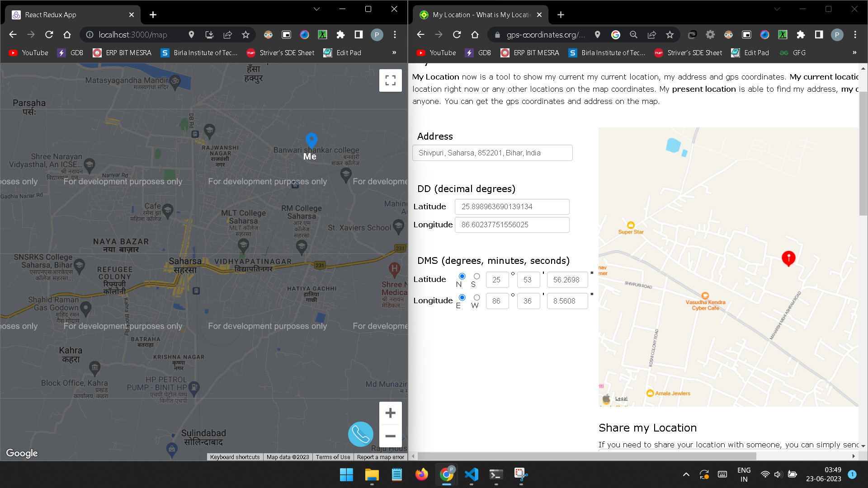Bookmark the gps-coordinates page with the star

point(670,35)
